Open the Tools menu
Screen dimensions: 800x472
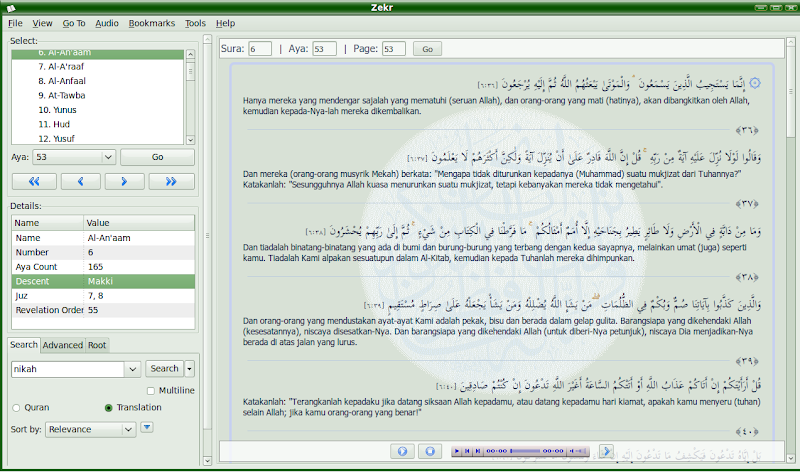(195, 23)
